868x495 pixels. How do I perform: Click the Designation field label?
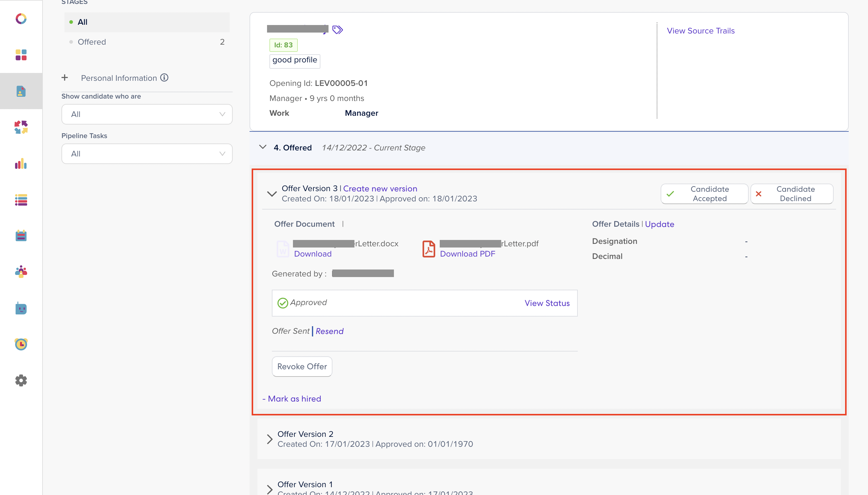615,241
